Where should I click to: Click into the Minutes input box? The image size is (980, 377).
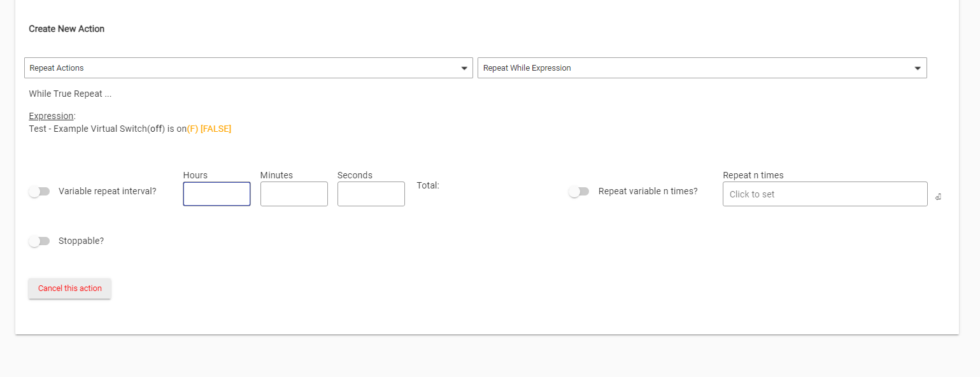pyautogui.click(x=294, y=194)
